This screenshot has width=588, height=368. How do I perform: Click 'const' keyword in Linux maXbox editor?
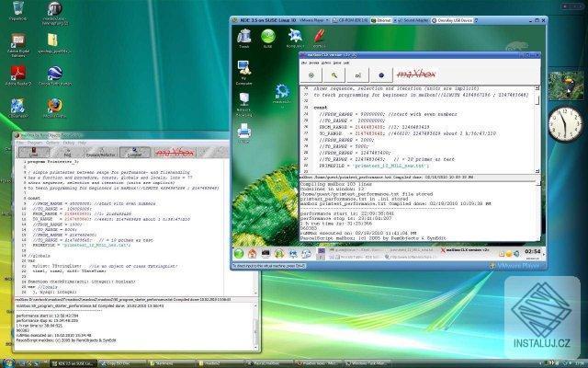pos(321,108)
